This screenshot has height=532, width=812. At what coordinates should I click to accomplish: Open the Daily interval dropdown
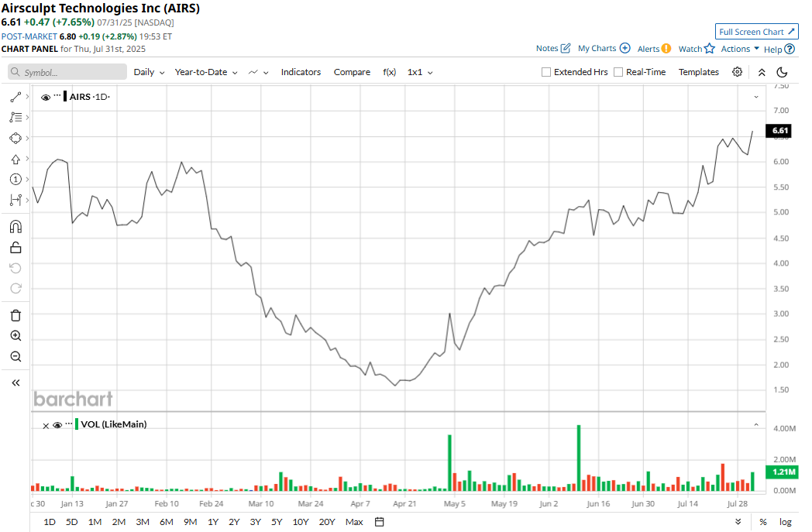click(x=149, y=72)
